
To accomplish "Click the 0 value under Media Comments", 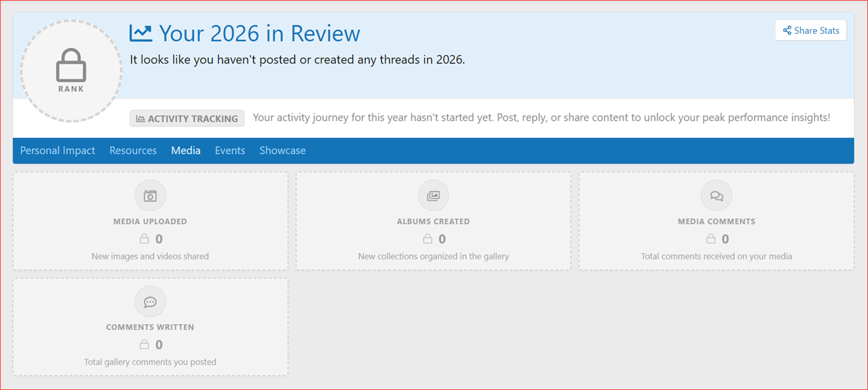I will (x=725, y=239).
